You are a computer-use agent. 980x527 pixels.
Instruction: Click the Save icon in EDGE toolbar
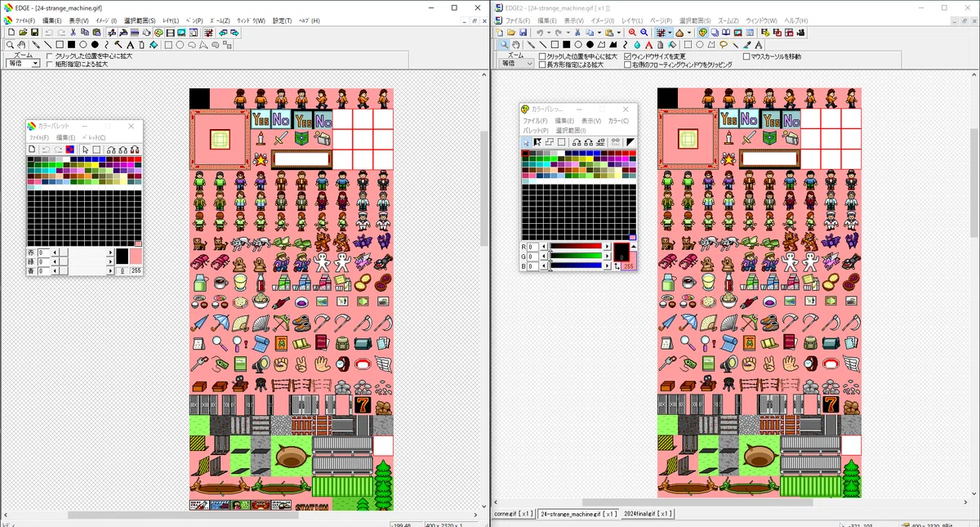pyautogui.click(x=35, y=33)
